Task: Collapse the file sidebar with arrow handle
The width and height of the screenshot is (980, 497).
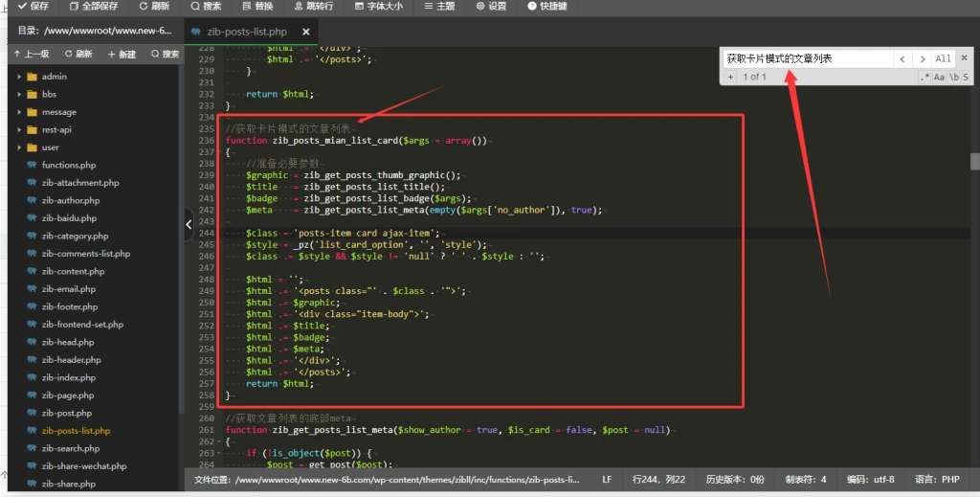Action: (189, 224)
